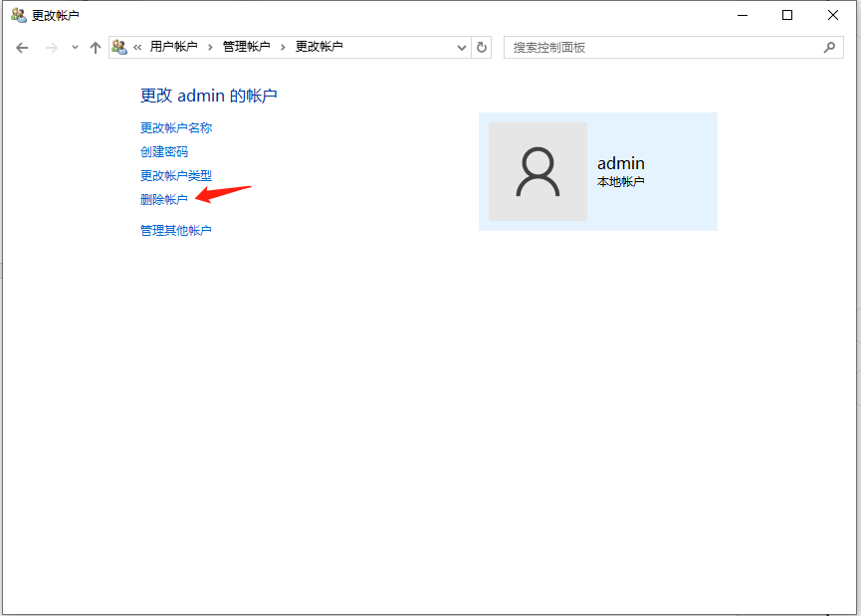Click the user accounts icon in address bar
861x616 pixels.
click(x=119, y=46)
